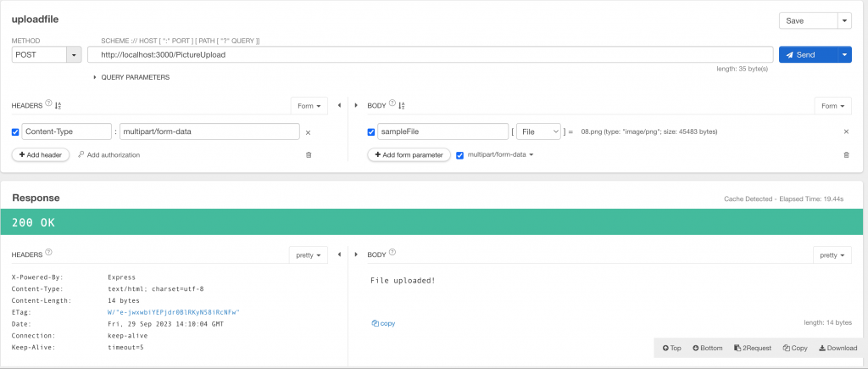Uncheck the Content-Type header checkbox

[x=16, y=132]
